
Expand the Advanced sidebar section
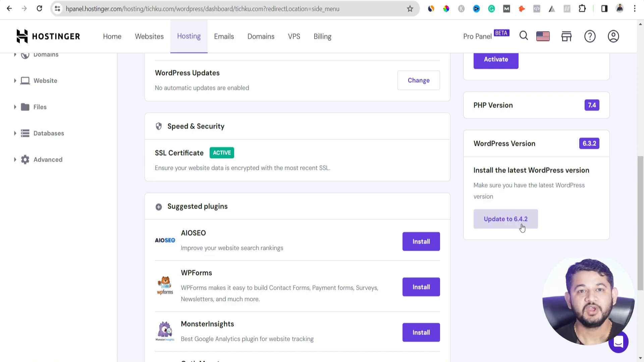pos(15,160)
